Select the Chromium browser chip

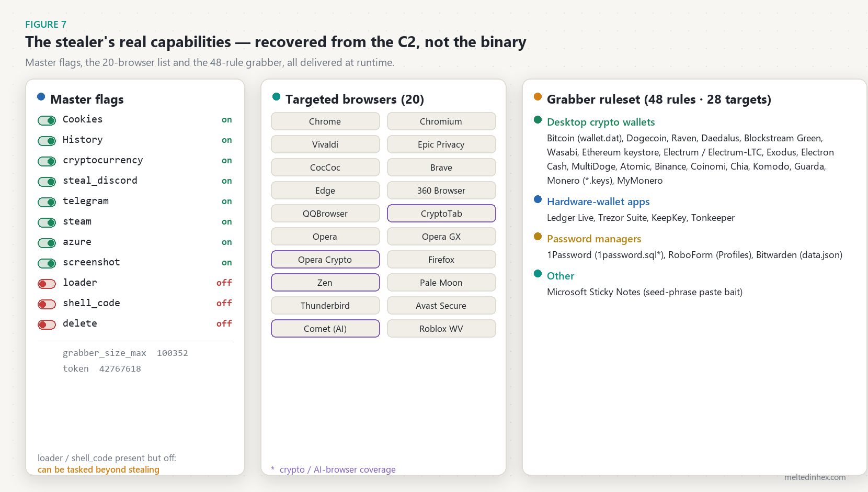pos(441,121)
